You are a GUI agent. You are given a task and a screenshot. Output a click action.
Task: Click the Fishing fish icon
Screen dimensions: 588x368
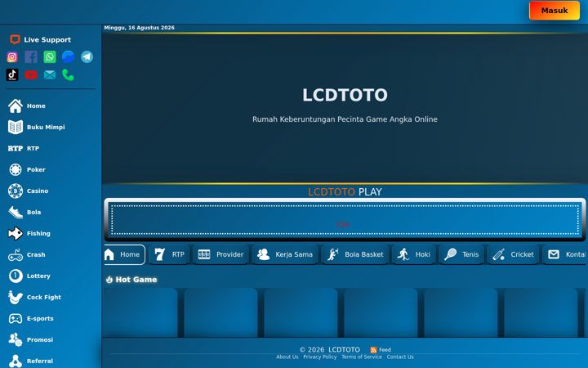(16, 234)
